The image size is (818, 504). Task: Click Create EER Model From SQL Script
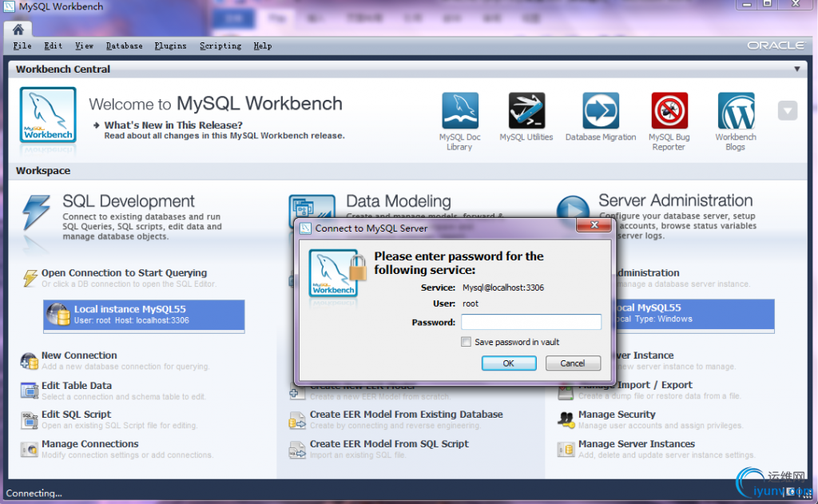389,444
